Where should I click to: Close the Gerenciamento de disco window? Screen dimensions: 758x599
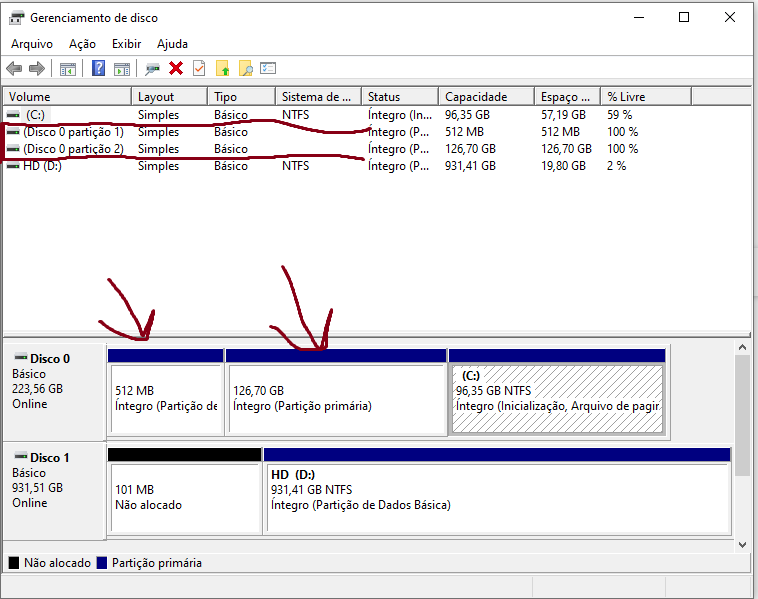(x=730, y=17)
